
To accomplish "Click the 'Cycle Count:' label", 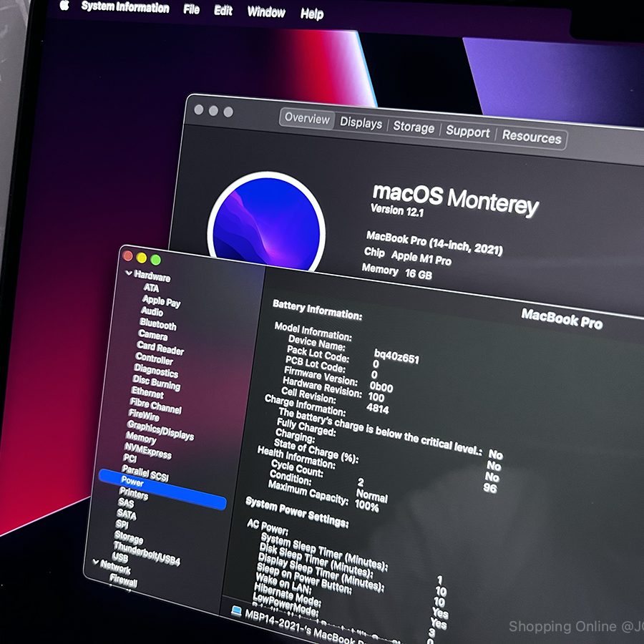I will pyautogui.click(x=297, y=469).
